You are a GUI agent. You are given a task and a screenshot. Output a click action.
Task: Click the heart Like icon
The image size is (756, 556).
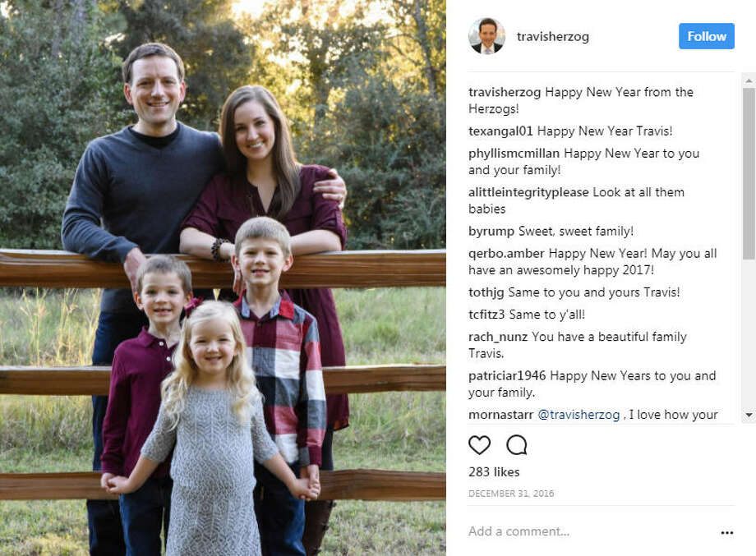click(x=479, y=445)
